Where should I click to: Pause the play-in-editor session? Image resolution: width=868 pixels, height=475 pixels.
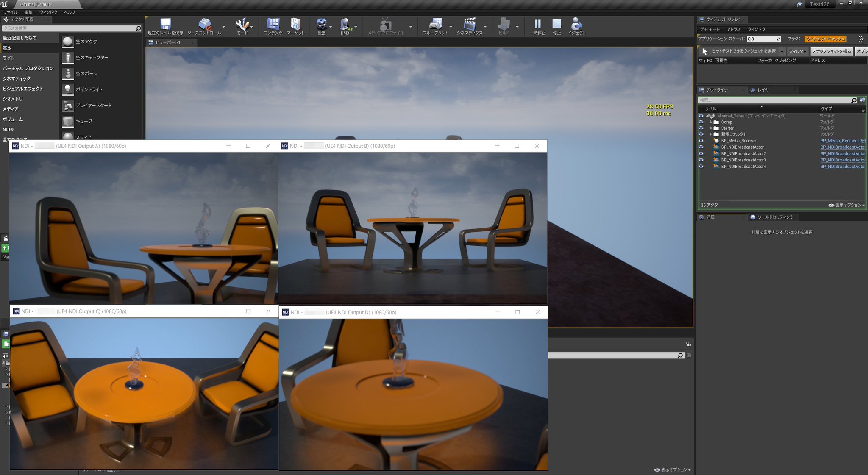tap(537, 24)
